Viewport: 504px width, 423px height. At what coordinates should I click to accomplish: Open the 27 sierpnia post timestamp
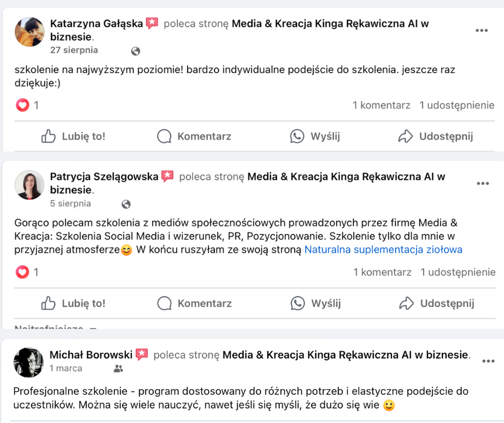tap(74, 50)
